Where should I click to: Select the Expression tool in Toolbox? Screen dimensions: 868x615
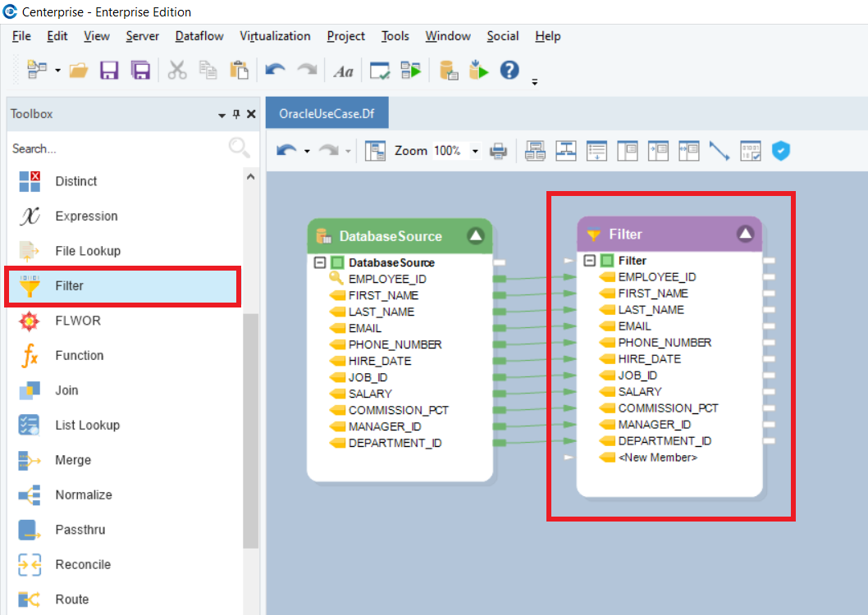click(x=86, y=216)
